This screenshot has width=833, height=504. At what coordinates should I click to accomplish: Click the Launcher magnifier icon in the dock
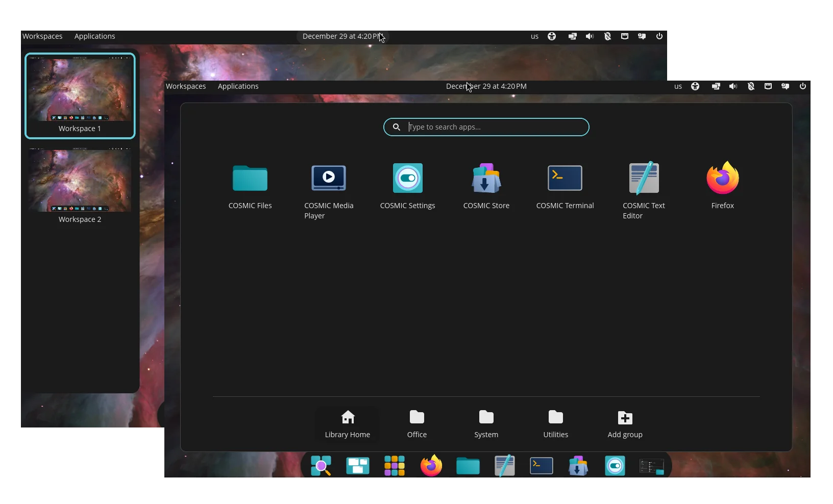[321, 466]
